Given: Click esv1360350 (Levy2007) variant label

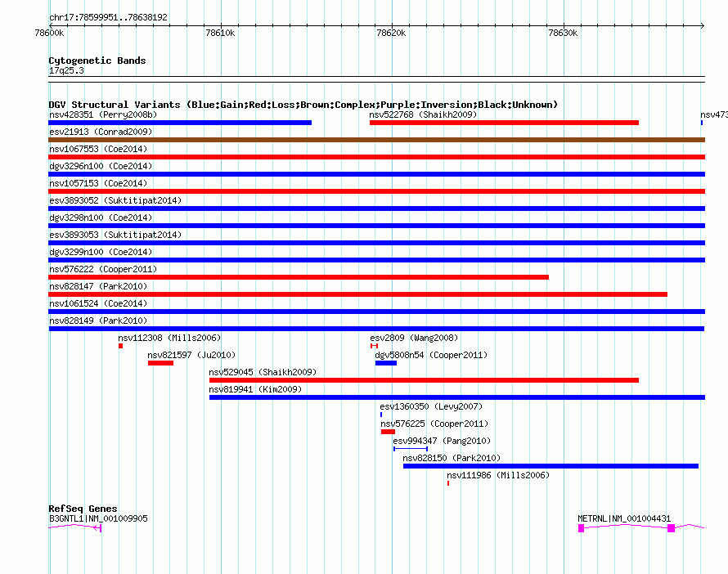Looking at the screenshot, I should point(431,406).
